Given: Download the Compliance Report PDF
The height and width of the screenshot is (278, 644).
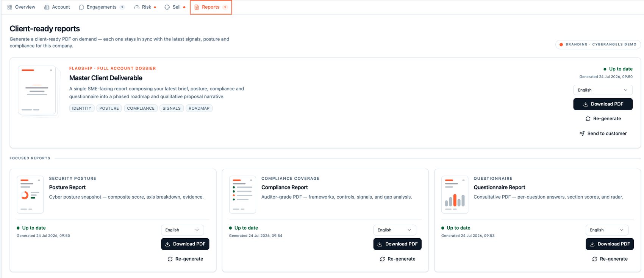Looking at the screenshot, I should [397, 244].
